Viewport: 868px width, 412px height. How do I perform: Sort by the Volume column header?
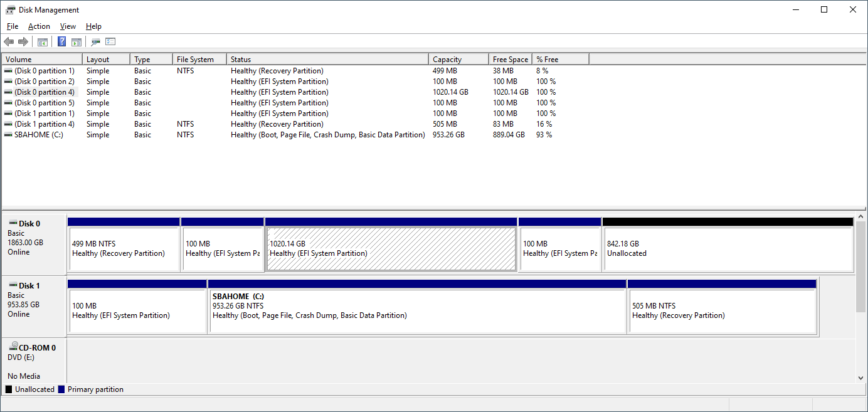pos(42,60)
